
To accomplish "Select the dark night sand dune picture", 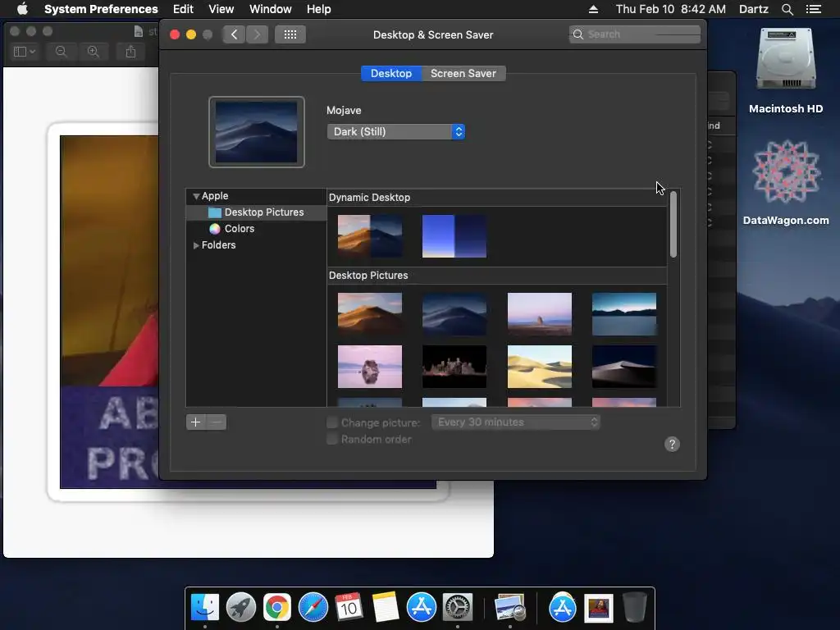I will pyautogui.click(x=624, y=367).
